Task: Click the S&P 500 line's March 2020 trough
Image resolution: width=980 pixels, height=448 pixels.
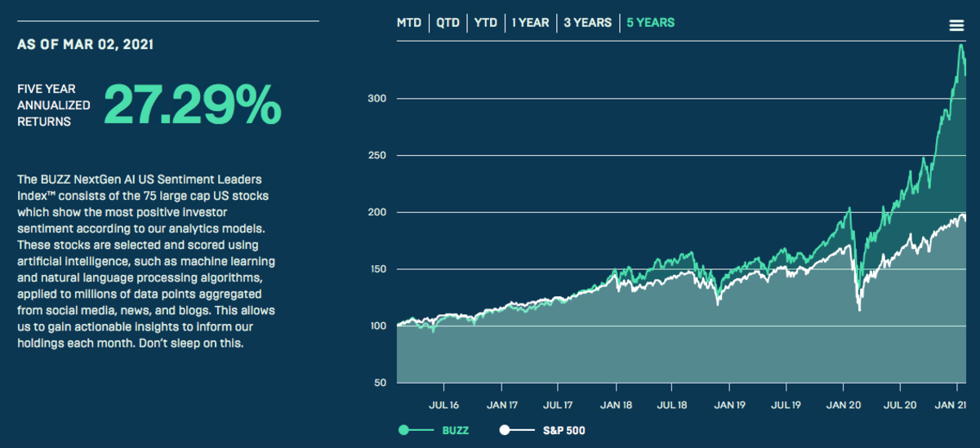Action: click(x=859, y=309)
